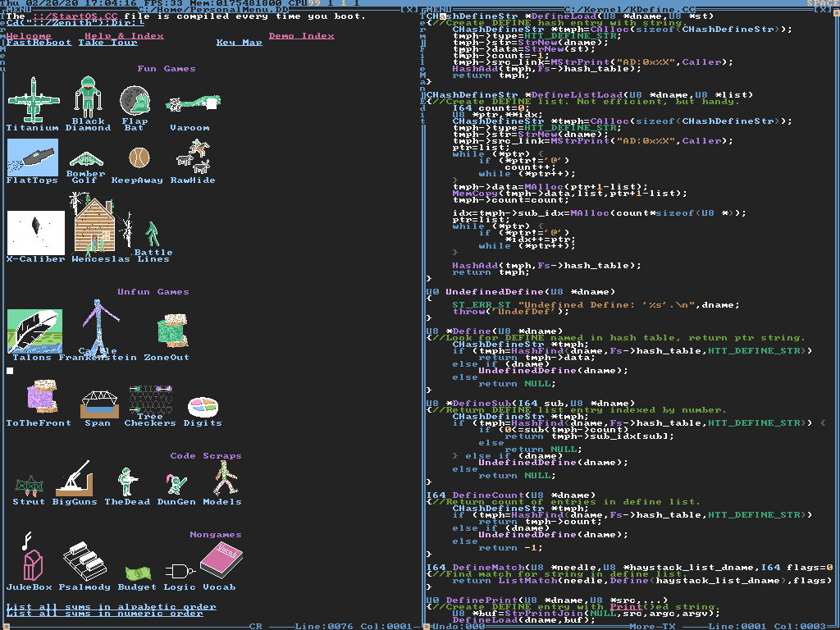The image size is (840, 630).
Task: Click the "Mem:0175481800" readout in top bar
Action: [235, 3]
